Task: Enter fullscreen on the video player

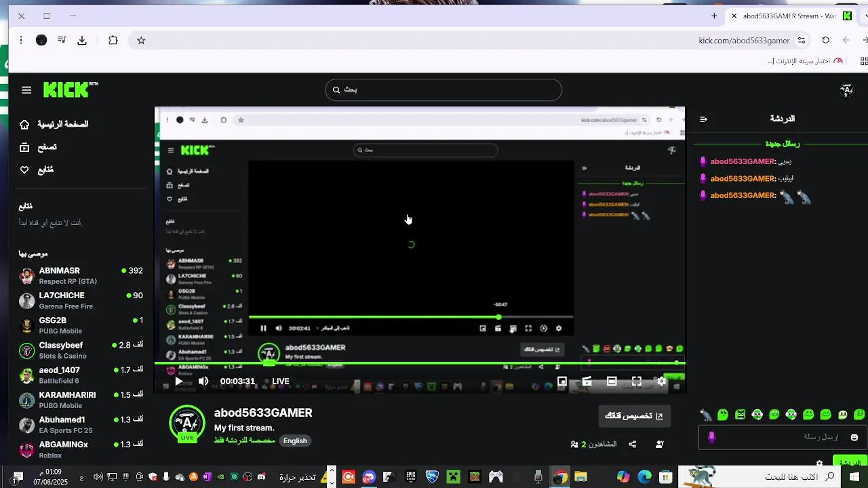Action: (x=637, y=382)
